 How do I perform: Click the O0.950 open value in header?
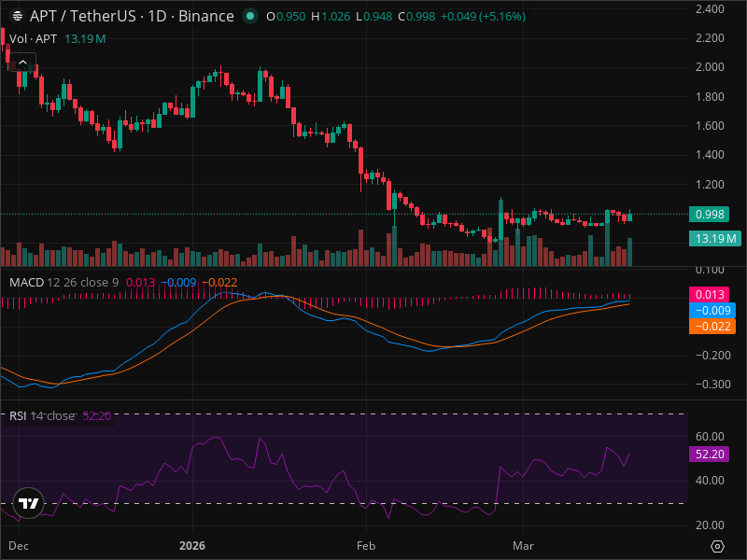(x=286, y=17)
